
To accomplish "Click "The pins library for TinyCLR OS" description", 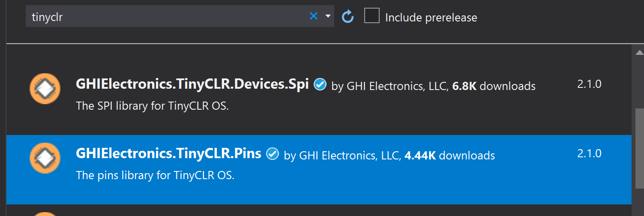I will pyautogui.click(x=155, y=175).
